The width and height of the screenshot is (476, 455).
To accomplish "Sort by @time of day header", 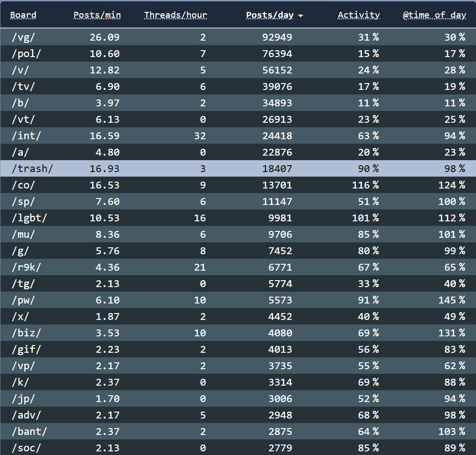I will click(x=434, y=15).
